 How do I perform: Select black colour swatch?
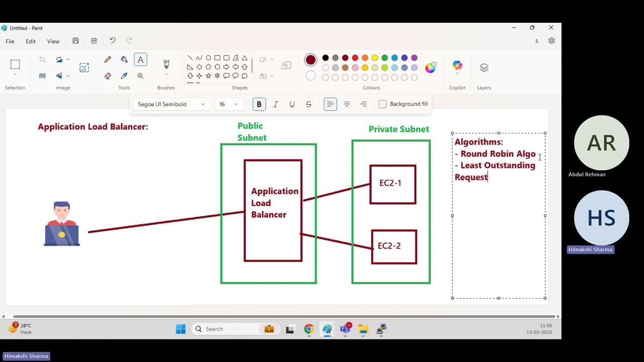point(326,58)
